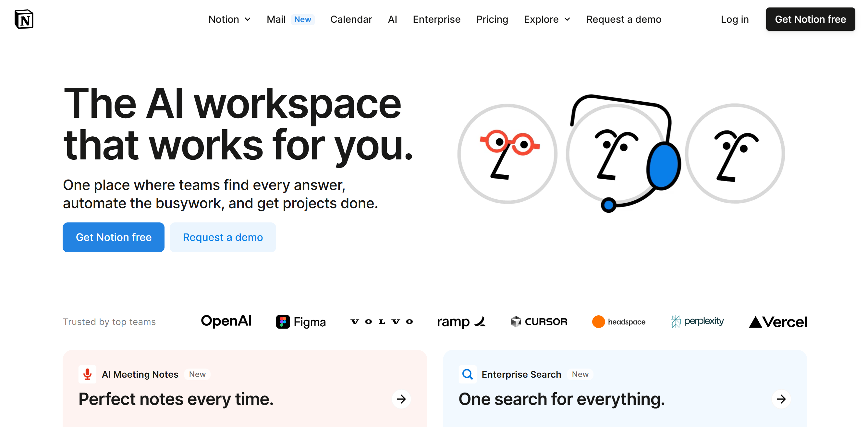Click the Notion logo in top left corner
This screenshot has width=868, height=427.
pyautogui.click(x=24, y=19)
